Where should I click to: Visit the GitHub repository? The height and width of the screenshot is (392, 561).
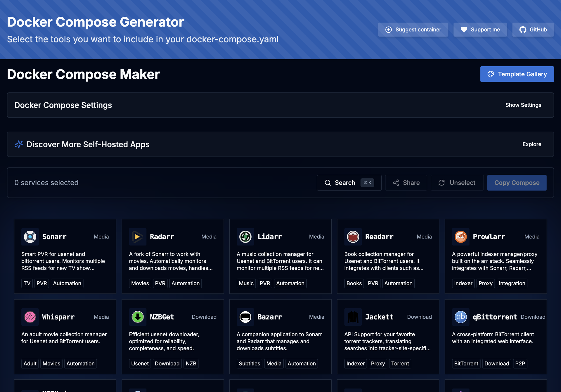click(x=533, y=30)
